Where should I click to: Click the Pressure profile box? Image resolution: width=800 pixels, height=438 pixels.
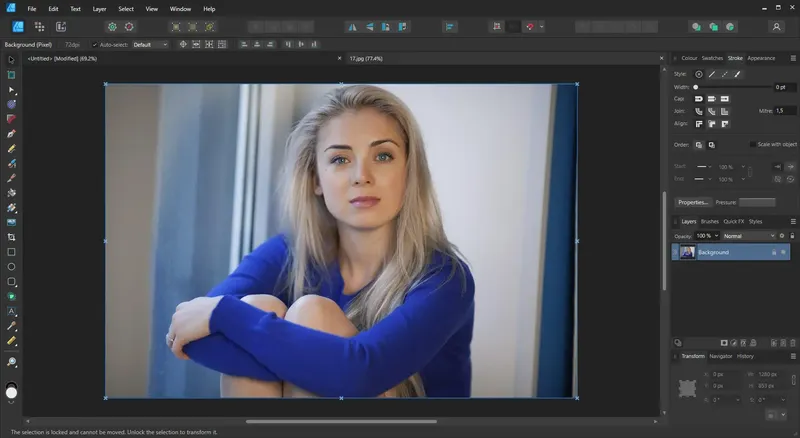point(757,203)
